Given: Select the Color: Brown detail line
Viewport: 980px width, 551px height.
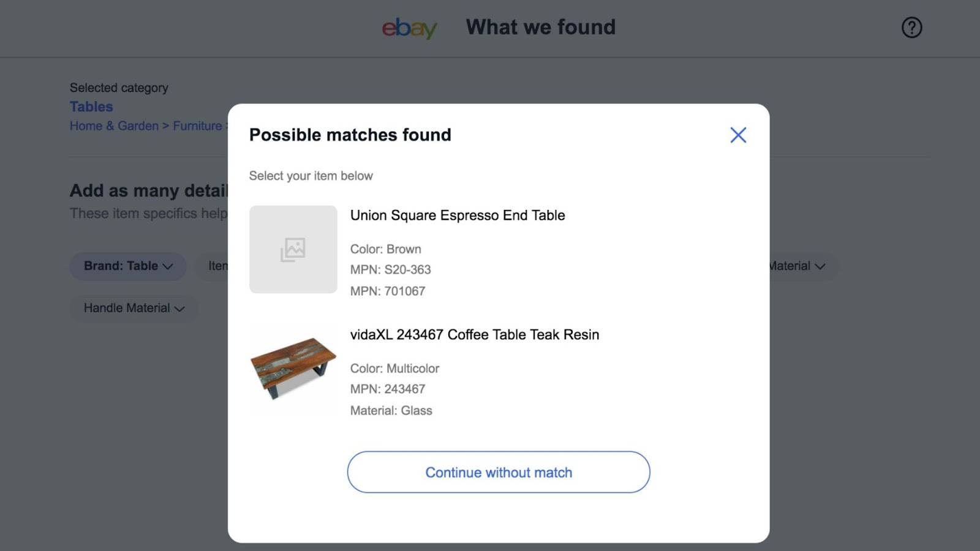Looking at the screenshot, I should pos(386,249).
